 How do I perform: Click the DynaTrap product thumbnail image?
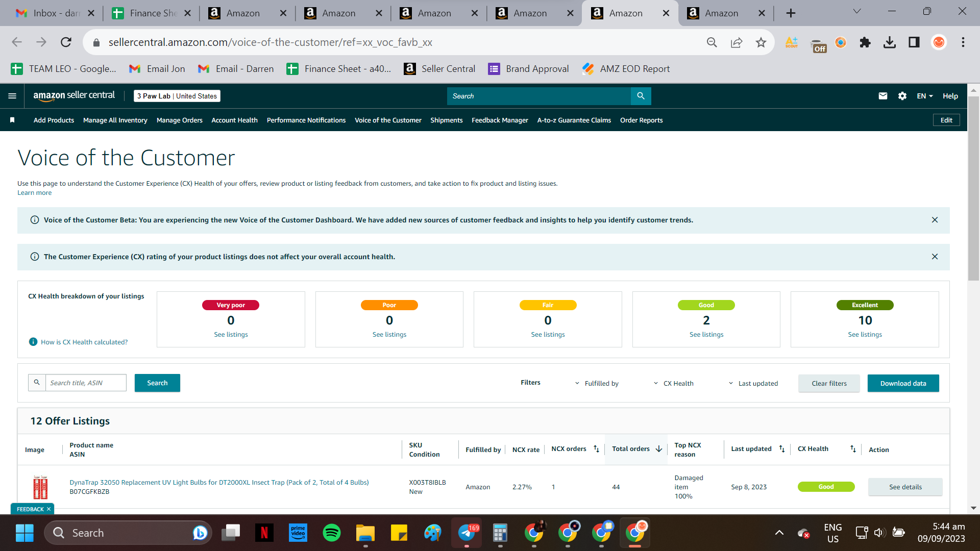point(40,487)
